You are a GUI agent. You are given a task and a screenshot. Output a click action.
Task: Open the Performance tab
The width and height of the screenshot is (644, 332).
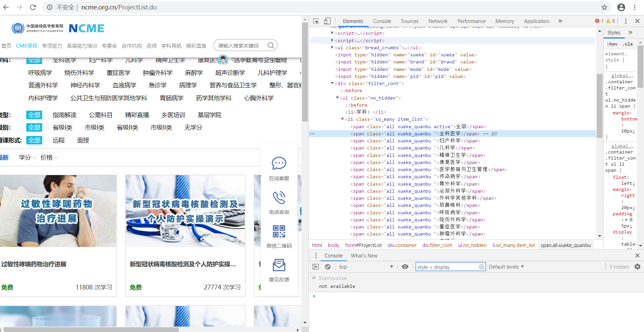coord(471,21)
